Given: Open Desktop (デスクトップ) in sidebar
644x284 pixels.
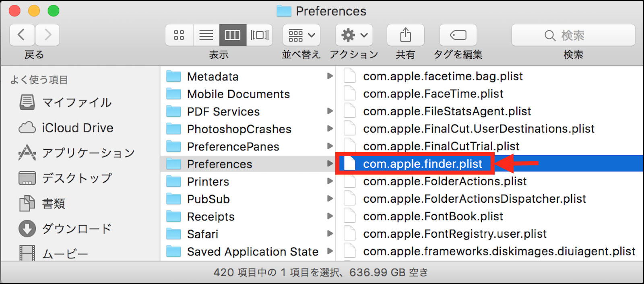Looking at the screenshot, I should (77, 178).
